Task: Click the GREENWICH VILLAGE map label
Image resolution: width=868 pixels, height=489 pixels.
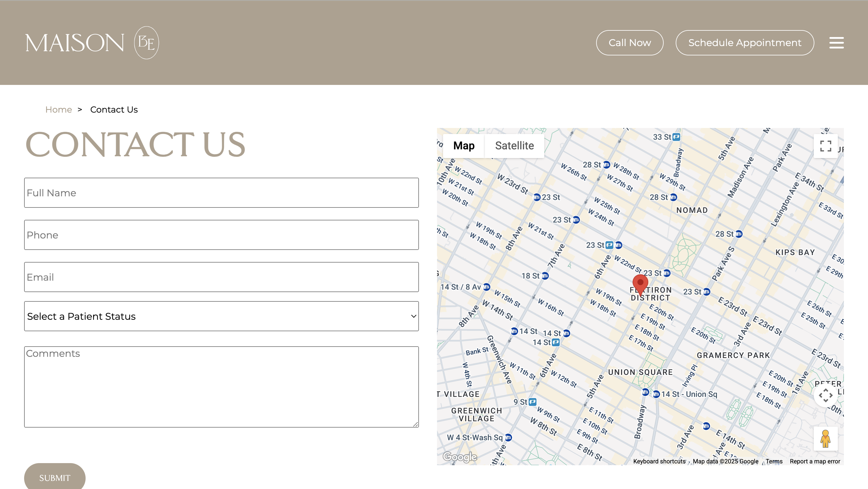Action: [x=476, y=415]
